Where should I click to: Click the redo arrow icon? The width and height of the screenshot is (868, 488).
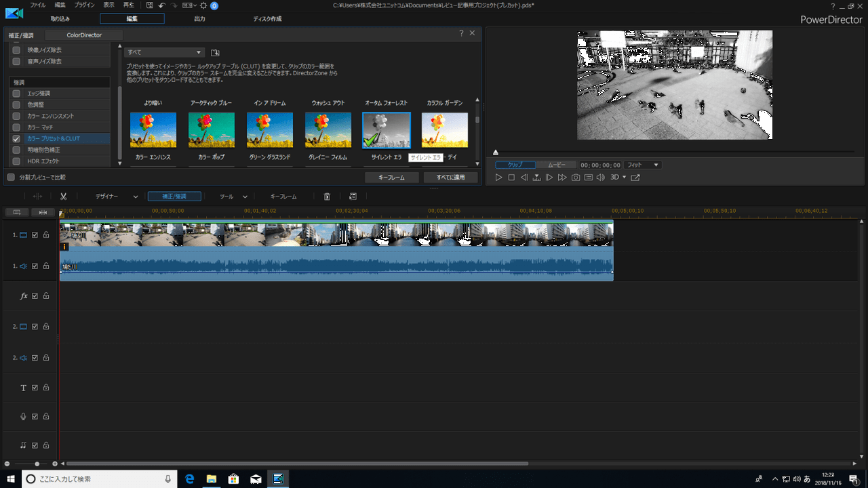click(x=174, y=5)
